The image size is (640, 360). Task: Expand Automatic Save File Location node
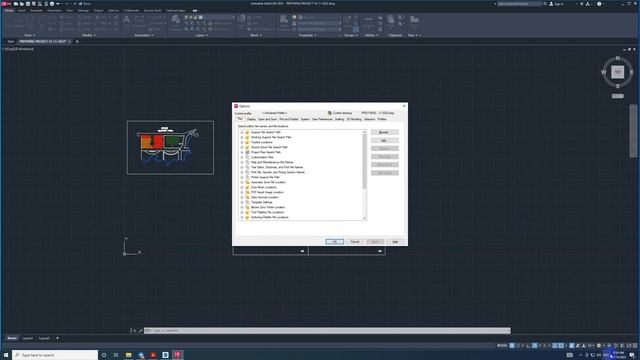pyautogui.click(x=242, y=182)
